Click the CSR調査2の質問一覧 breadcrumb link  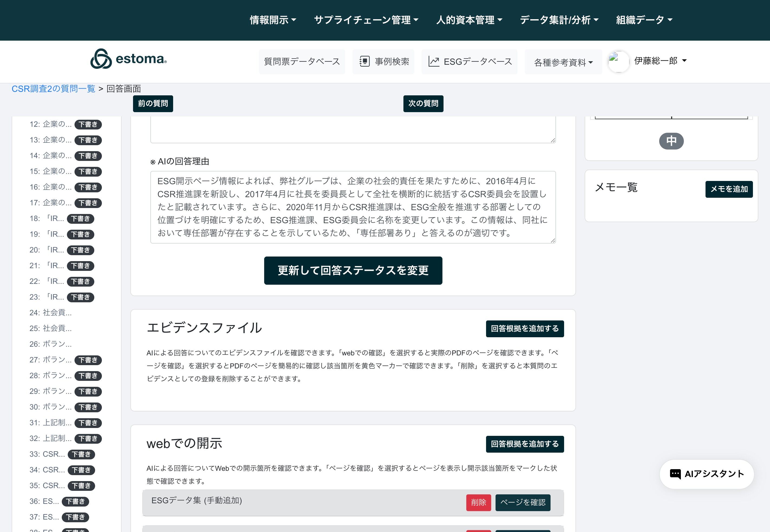click(53, 89)
